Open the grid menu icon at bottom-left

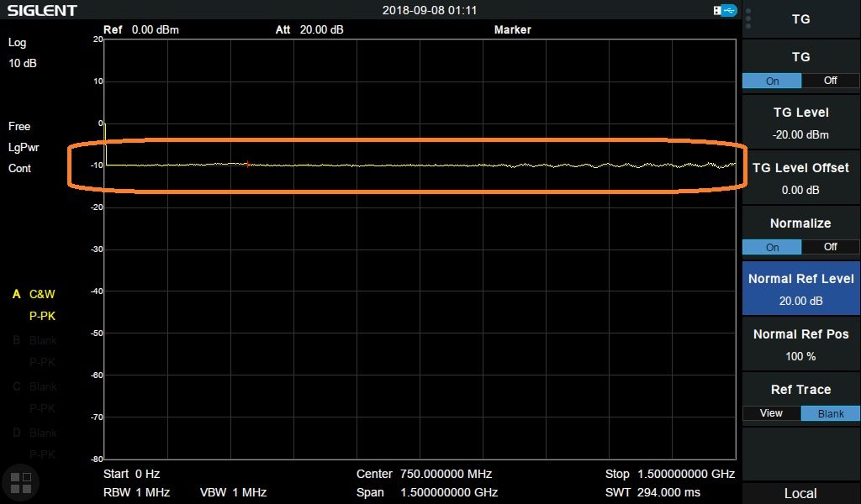click(x=20, y=481)
